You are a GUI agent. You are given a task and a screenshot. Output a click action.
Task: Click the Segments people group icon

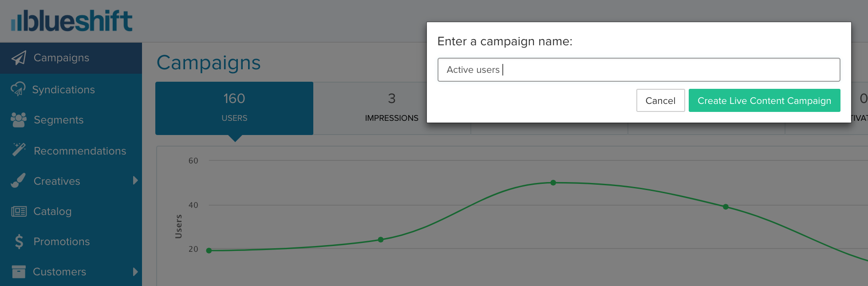(19, 119)
